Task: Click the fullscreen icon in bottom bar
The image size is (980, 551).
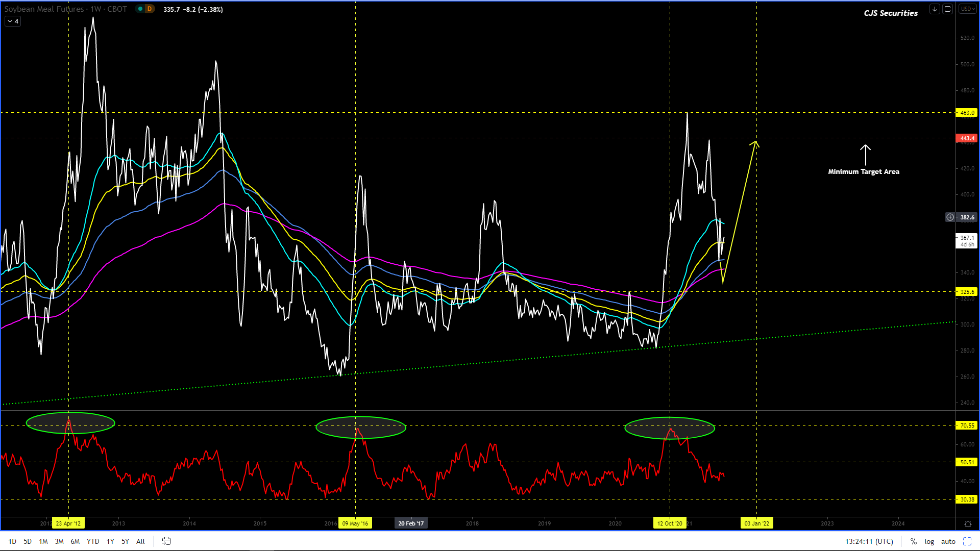Action: tap(967, 541)
